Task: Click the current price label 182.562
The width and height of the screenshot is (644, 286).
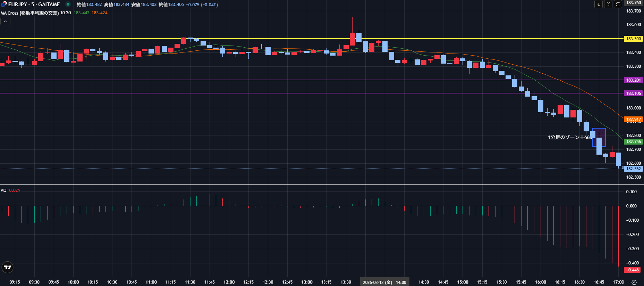Action: pos(633,169)
